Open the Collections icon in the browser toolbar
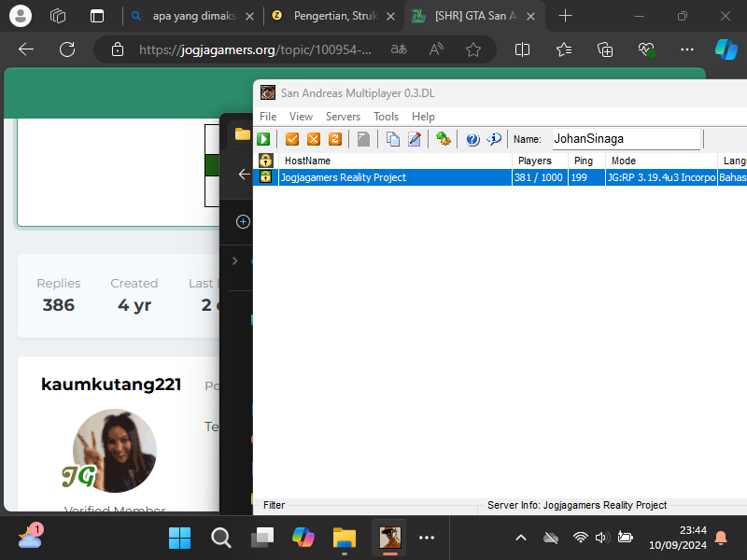Screen dimensions: 747x560 tap(605, 49)
